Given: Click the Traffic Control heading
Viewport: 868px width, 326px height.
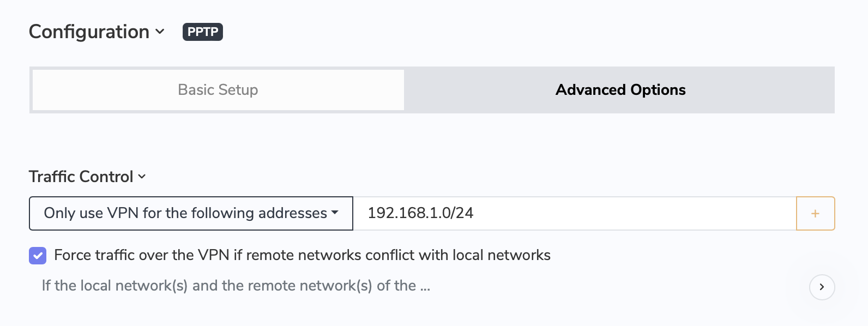Looking at the screenshot, I should tap(81, 176).
